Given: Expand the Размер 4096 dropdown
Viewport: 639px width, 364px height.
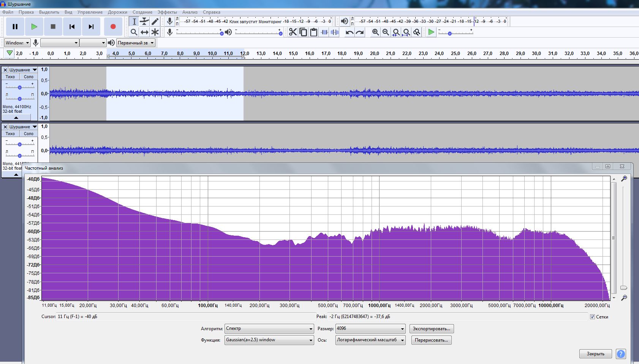Looking at the screenshot, I should pos(370,329).
